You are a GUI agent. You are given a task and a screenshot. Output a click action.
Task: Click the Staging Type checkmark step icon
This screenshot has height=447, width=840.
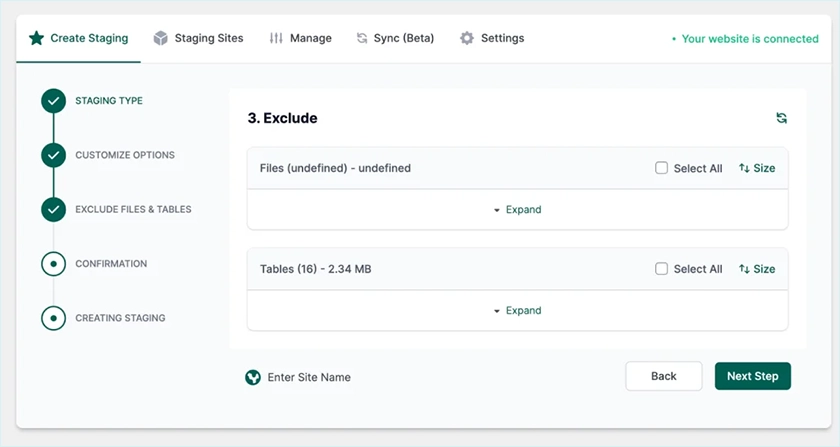pyautogui.click(x=53, y=101)
